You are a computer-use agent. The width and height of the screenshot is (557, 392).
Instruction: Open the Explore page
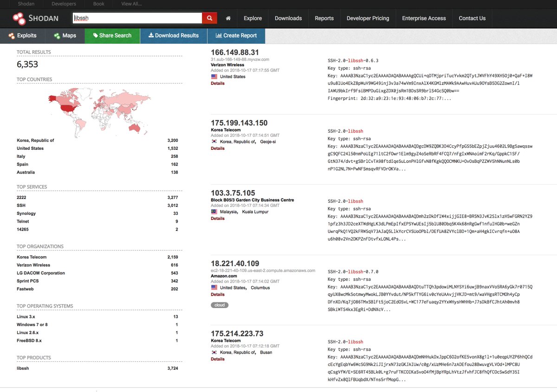(x=253, y=19)
